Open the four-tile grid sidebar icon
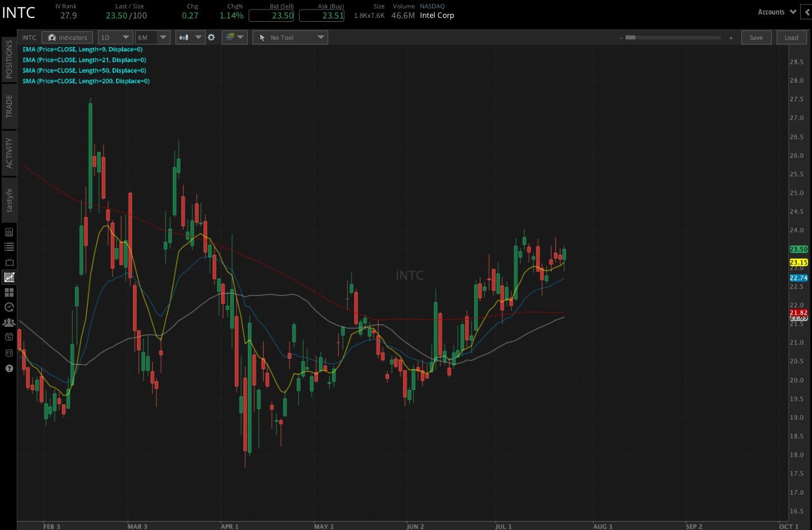Image resolution: width=812 pixels, height=530 pixels. [x=9, y=292]
